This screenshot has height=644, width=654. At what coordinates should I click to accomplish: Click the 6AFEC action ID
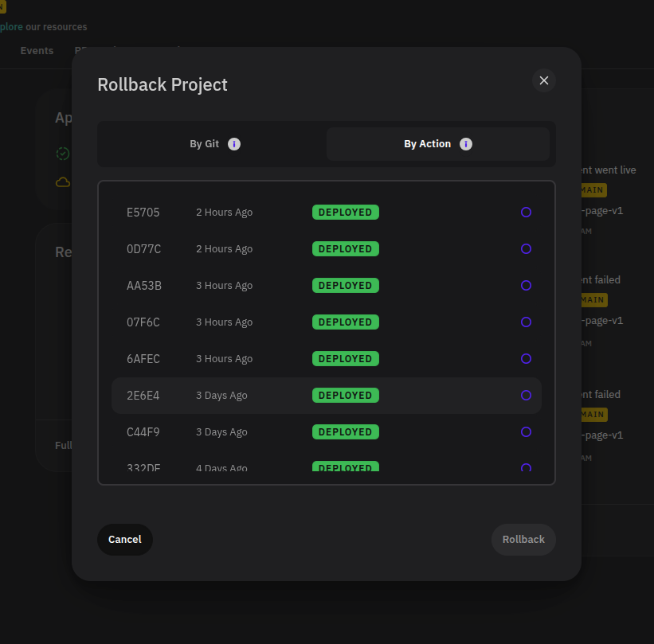click(x=143, y=359)
